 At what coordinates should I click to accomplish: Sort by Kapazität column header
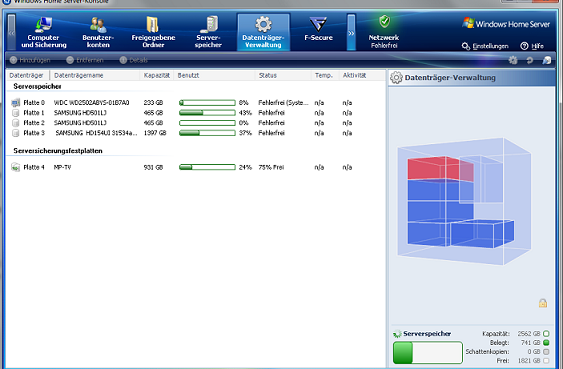coord(157,75)
